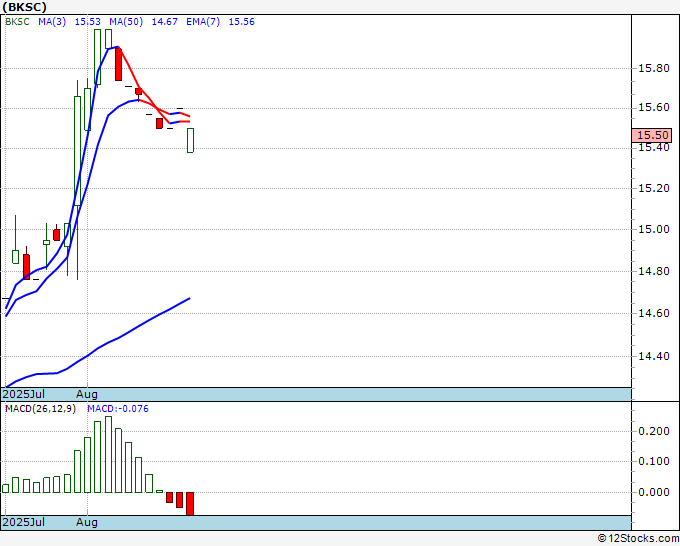Viewport: 680px width, 546px height.
Task: Click the 2025Jul label under MACD panel
Action: click(x=24, y=522)
